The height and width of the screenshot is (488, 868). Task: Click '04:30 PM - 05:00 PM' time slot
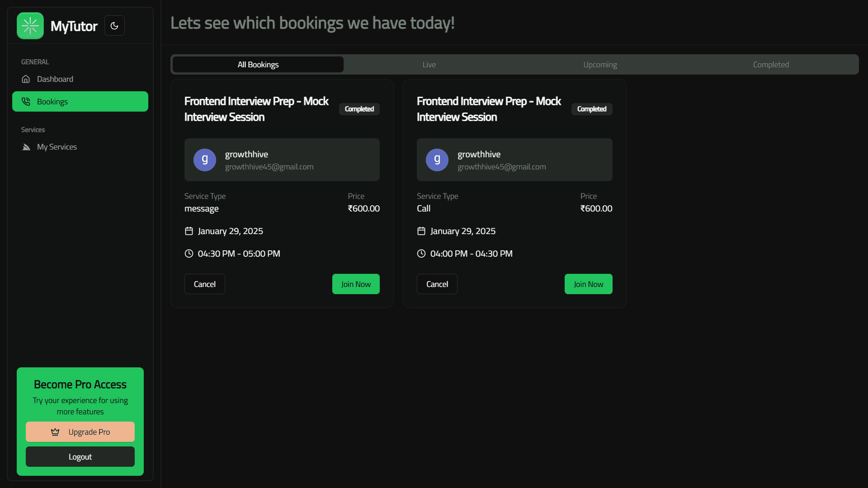239,253
